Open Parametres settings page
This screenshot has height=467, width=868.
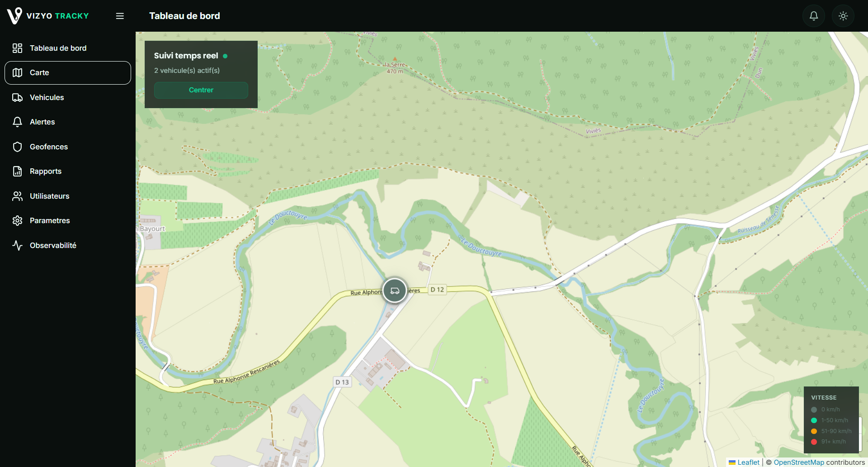pos(68,220)
